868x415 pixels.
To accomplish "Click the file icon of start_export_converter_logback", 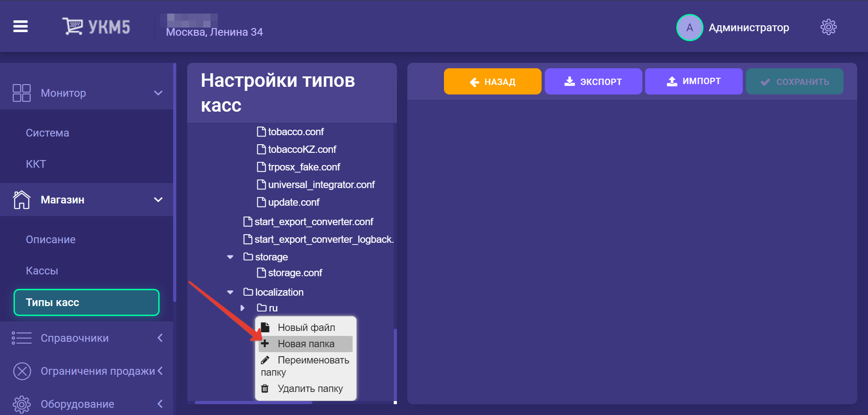I will coord(248,239).
